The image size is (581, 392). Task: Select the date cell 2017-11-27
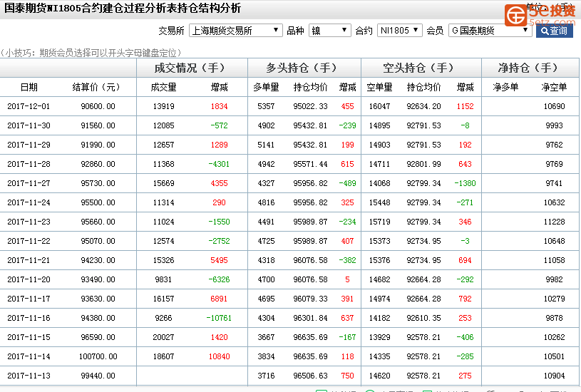pyautogui.click(x=29, y=183)
